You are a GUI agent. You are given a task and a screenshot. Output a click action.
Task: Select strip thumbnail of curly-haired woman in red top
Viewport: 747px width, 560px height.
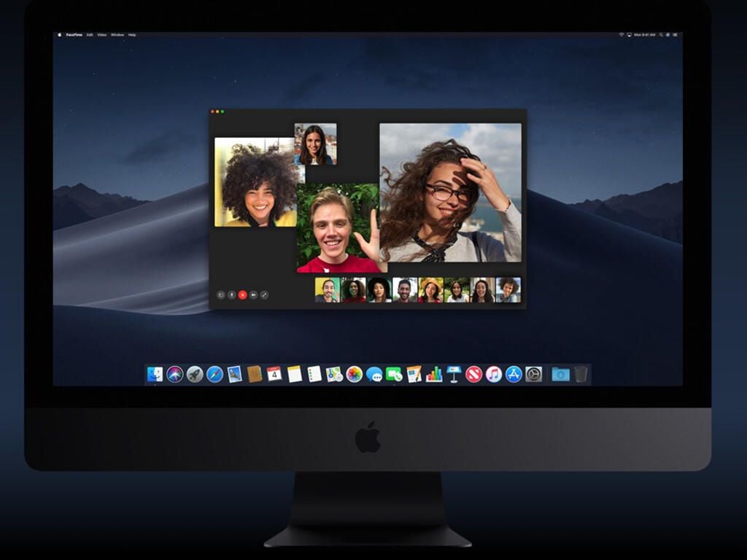(x=354, y=290)
